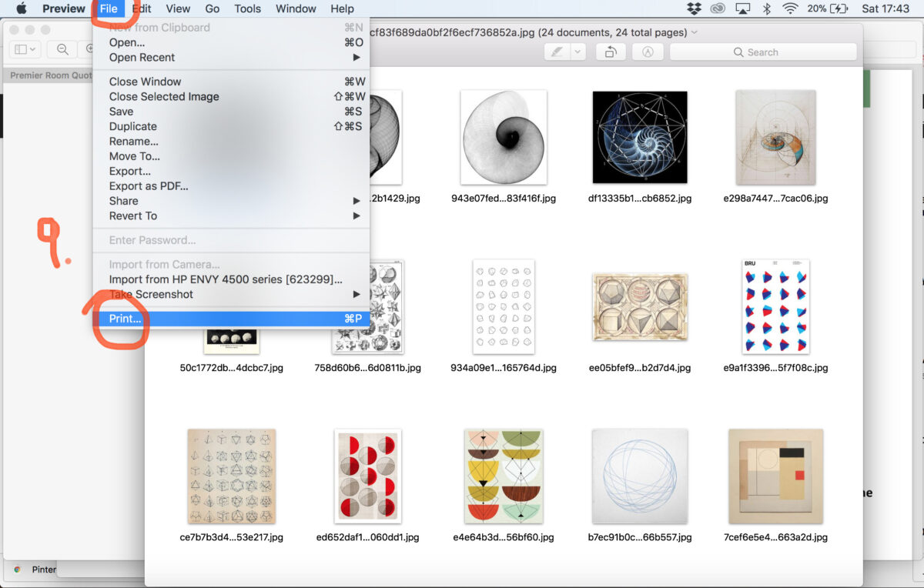This screenshot has width=924, height=588.
Task: Select Import from HP ENVY 4500 series
Action: point(226,279)
